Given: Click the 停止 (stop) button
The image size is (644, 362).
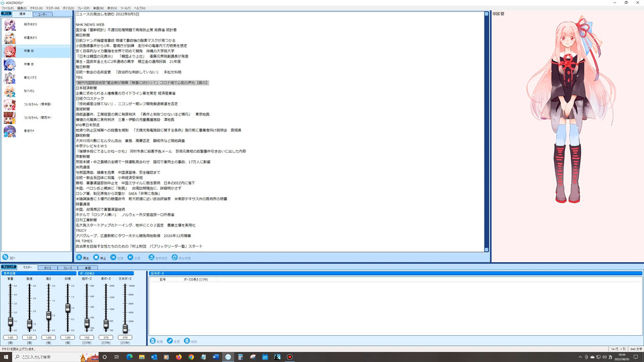Looking at the screenshot, I should (99, 257).
